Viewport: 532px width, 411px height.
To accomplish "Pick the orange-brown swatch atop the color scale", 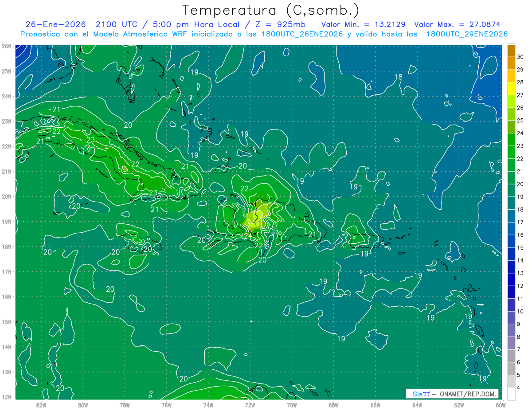I will [511, 51].
